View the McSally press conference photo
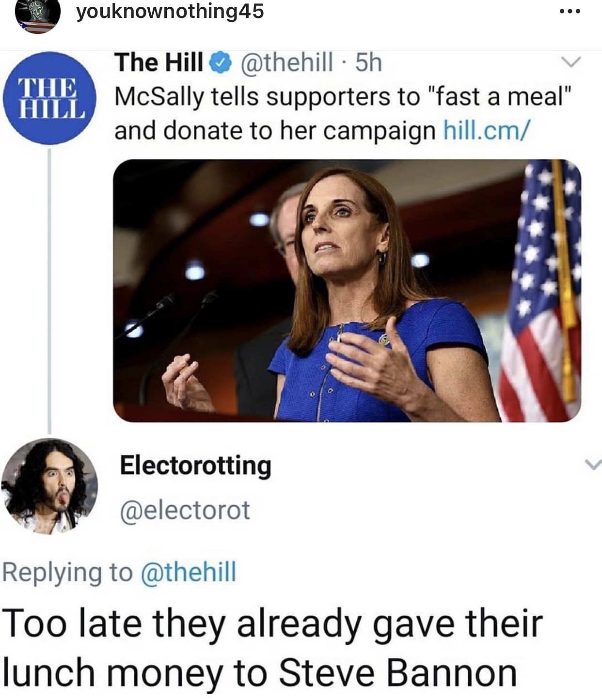This screenshot has width=602, height=700. click(x=347, y=291)
